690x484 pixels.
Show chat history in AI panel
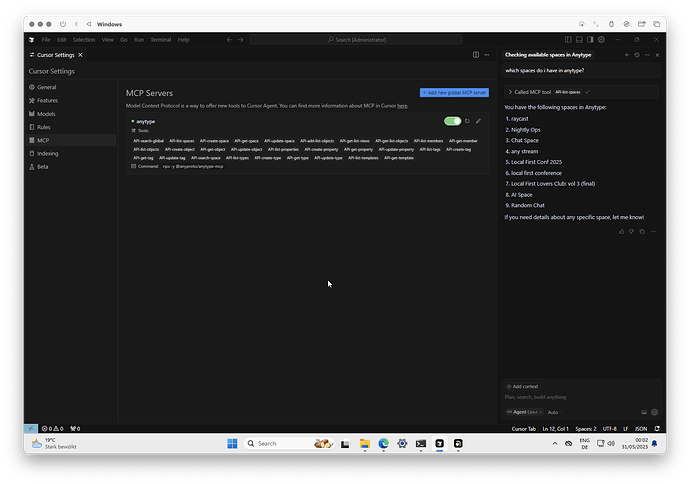(x=637, y=55)
